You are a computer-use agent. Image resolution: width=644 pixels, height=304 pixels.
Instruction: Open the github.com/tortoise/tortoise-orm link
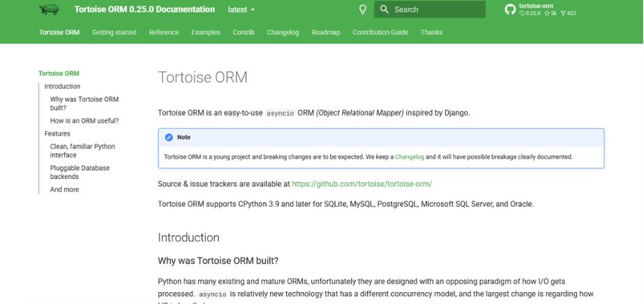click(362, 184)
